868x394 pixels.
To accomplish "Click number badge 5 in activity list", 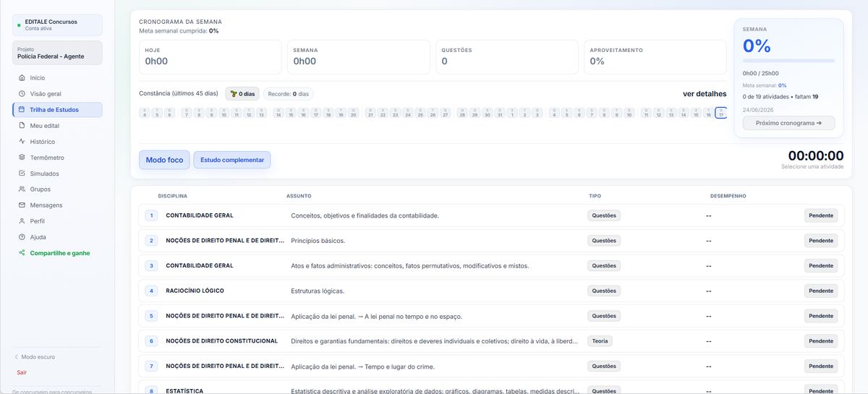I will point(151,316).
